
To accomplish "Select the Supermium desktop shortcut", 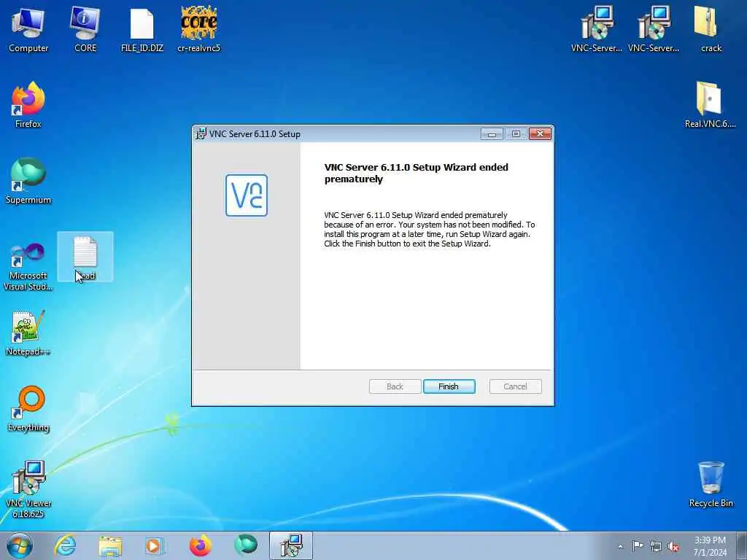I will 28,181.
